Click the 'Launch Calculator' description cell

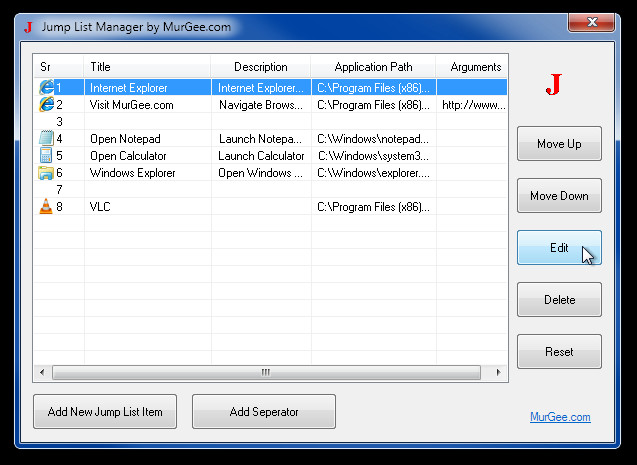pyautogui.click(x=261, y=156)
